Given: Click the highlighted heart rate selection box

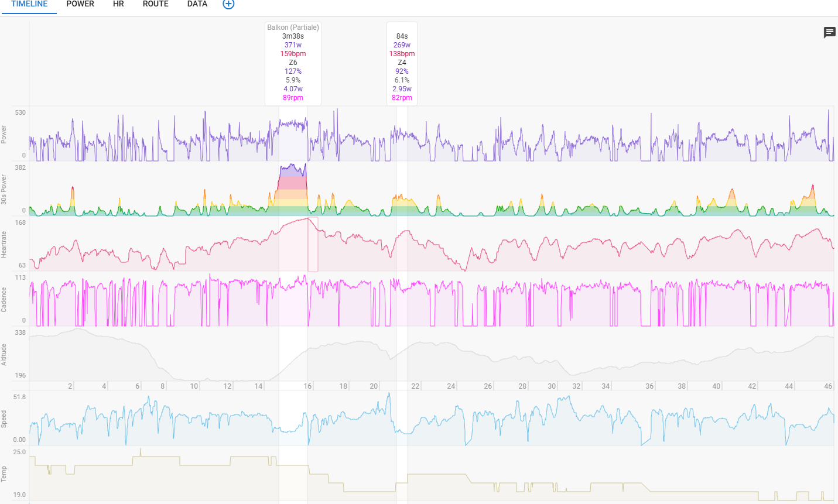Looking at the screenshot, I should tap(313, 245).
